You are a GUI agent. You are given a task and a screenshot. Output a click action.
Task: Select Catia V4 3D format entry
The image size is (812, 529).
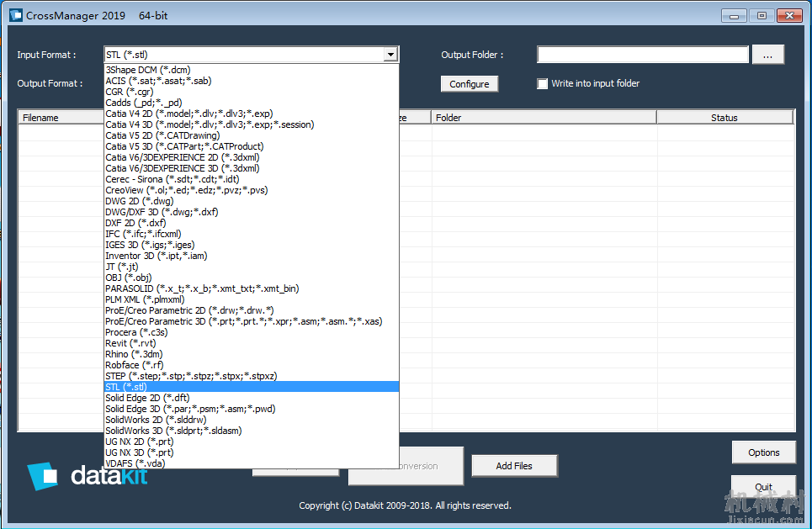click(252, 124)
